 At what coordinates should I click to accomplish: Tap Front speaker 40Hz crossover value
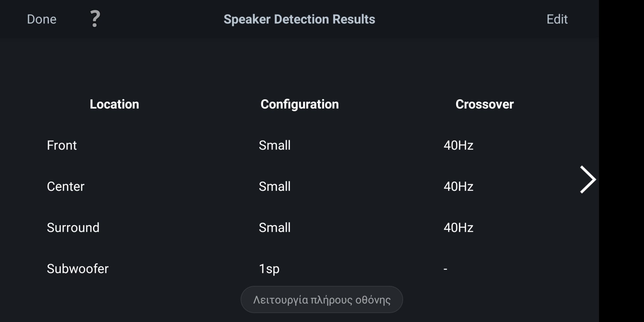tap(458, 145)
